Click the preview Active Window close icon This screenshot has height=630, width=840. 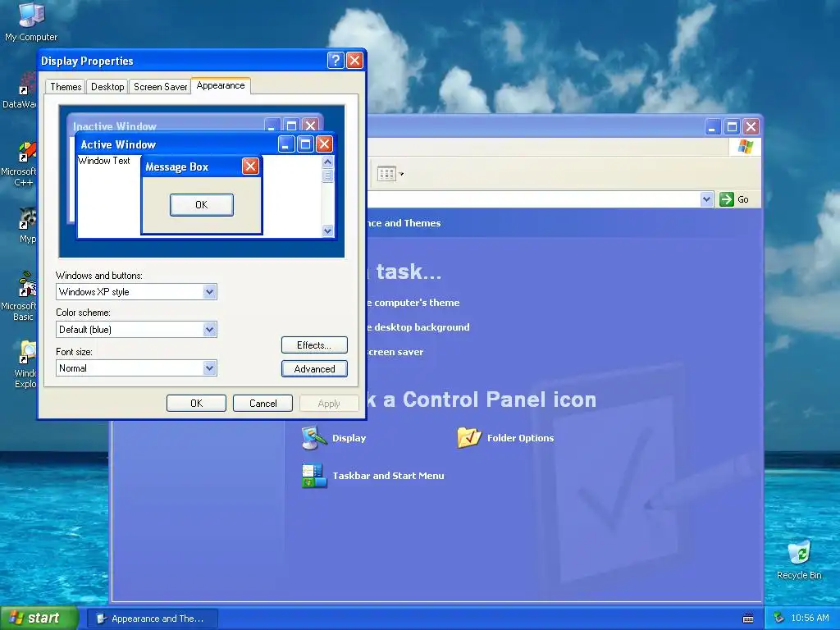coord(324,144)
